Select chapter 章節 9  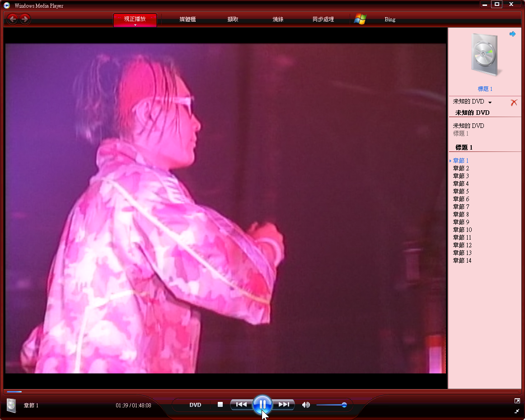[461, 222]
